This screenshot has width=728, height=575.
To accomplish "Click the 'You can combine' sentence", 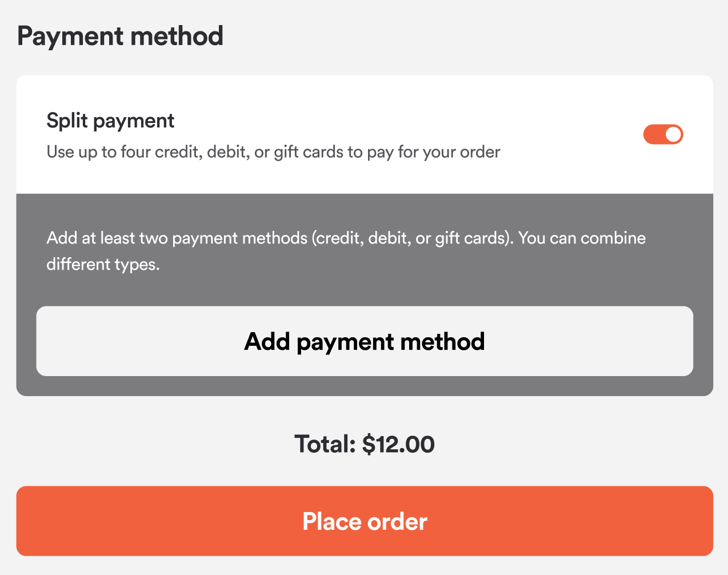I will coord(582,238).
